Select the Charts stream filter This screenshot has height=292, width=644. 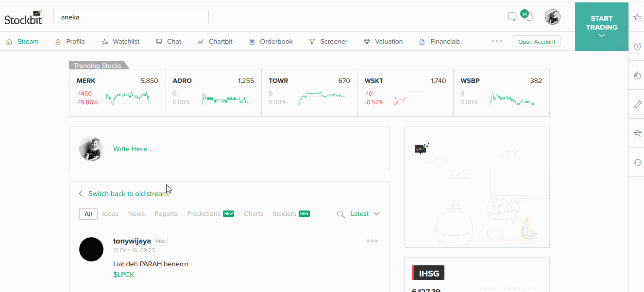click(x=254, y=214)
